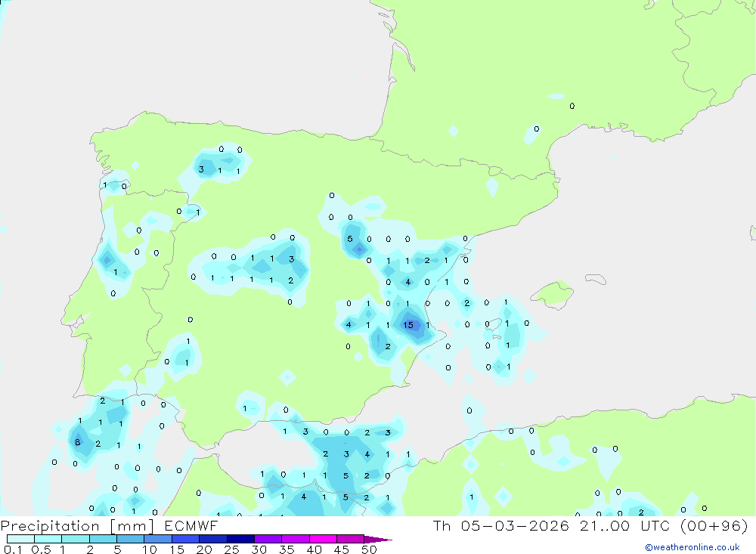
Task: Pick the 45–50 mm legend color swatch
Action: [x=351, y=539]
